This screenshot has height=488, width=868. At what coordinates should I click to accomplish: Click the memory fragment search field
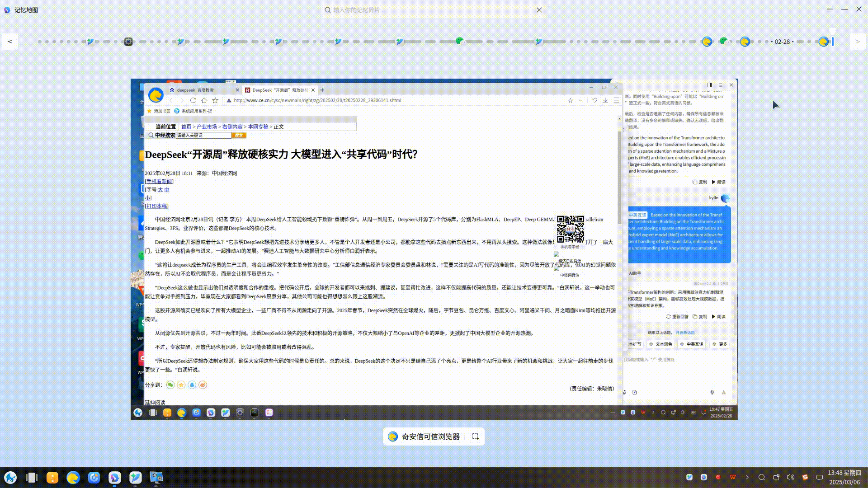(x=433, y=10)
